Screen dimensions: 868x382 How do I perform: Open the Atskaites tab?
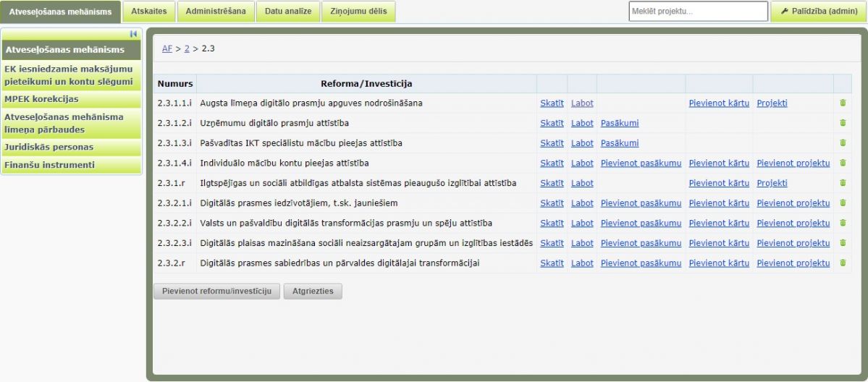(148, 11)
